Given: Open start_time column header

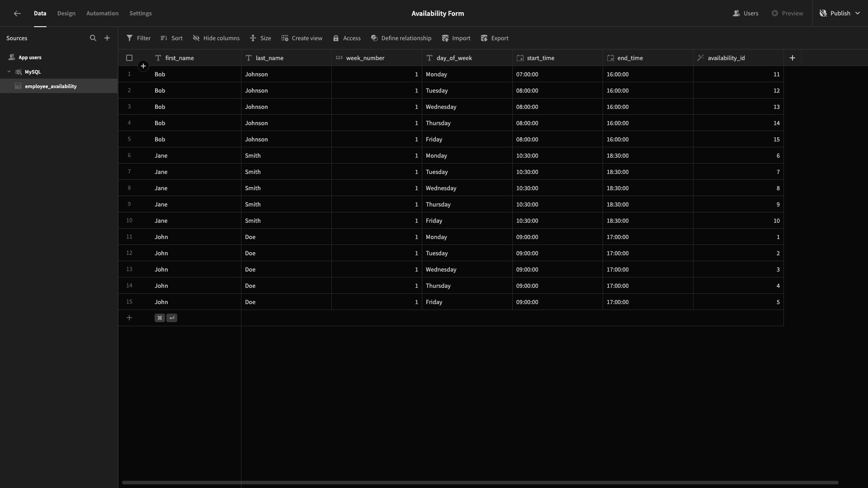Looking at the screenshot, I should (557, 58).
